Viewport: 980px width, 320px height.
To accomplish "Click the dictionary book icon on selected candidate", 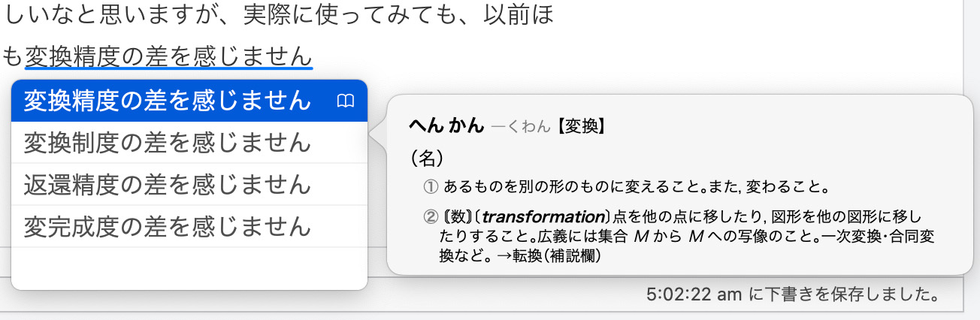I will point(345,101).
